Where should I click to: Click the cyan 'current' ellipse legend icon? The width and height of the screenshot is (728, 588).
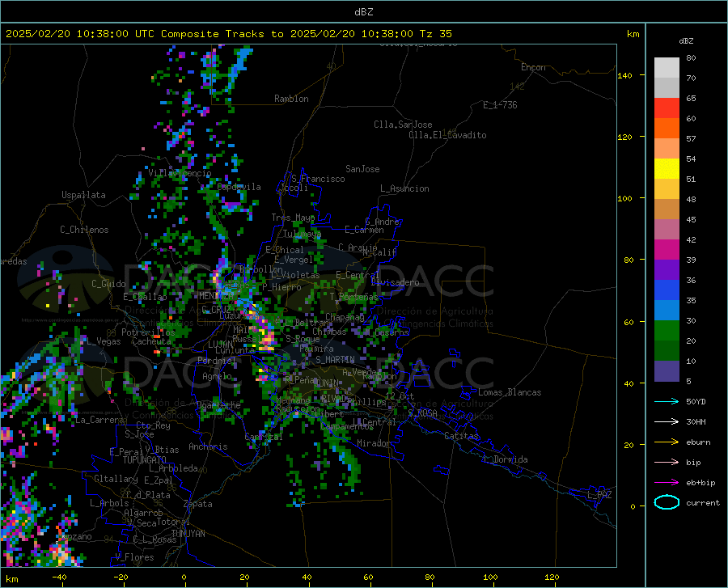tap(667, 502)
